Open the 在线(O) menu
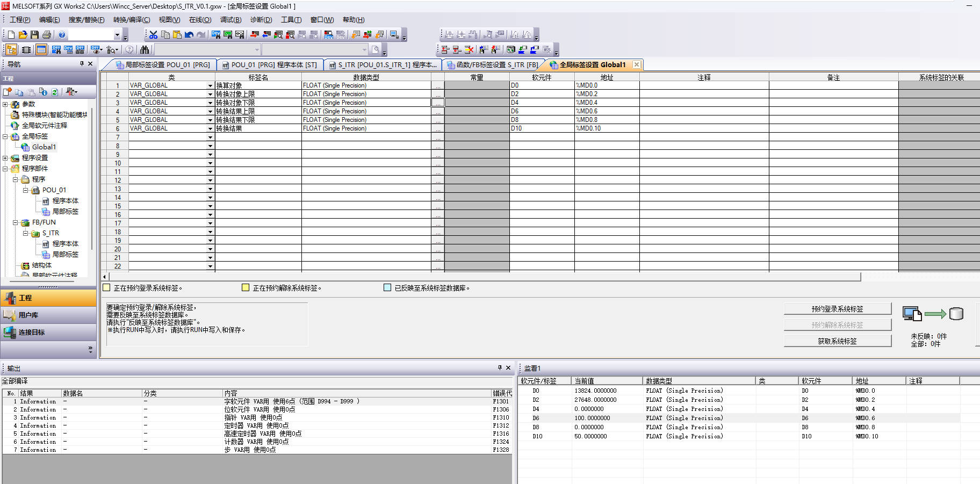This screenshot has width=980, height=484. pyautogui.click(x=200, y=20)
